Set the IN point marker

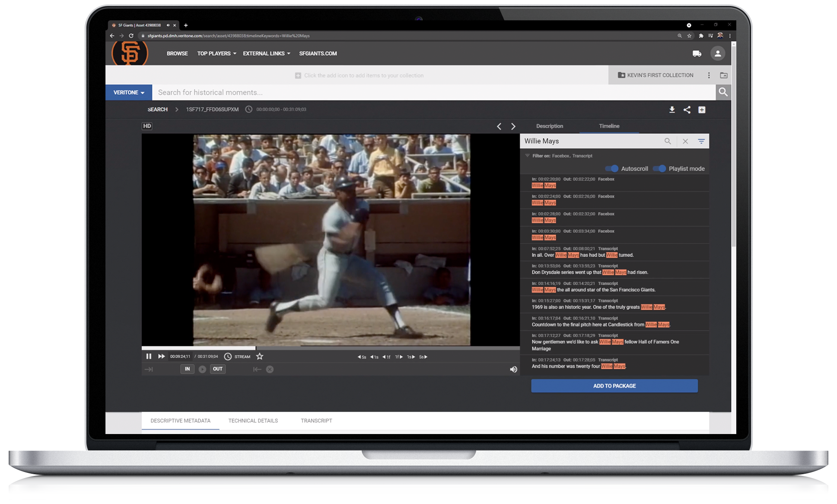pyautogui.click(x=187, y=369)
